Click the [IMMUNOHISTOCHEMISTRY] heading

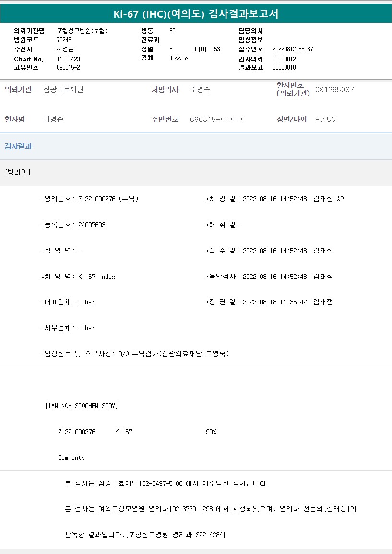[82, 406]
